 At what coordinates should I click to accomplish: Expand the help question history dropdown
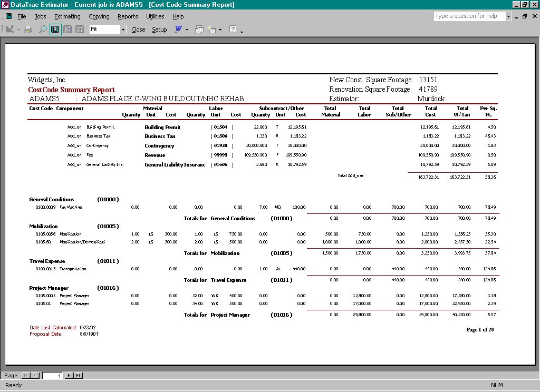pyautogui.click(x=508, y=16)
